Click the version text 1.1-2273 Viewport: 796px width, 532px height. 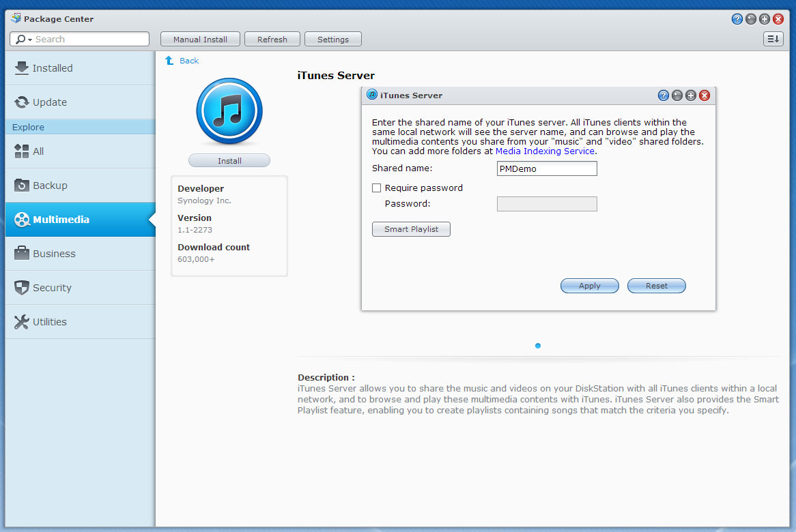pos(195,230)
